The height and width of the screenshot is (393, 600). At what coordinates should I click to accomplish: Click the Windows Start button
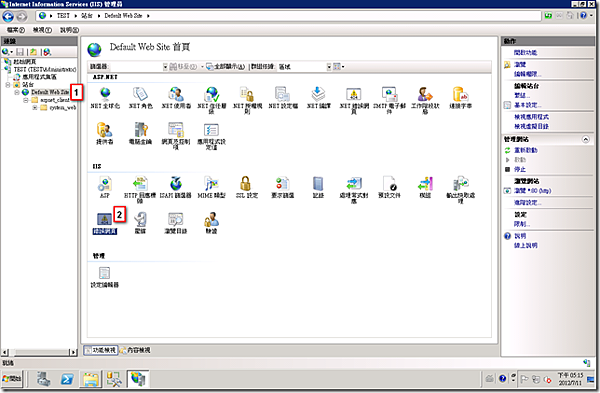click(12, 379)
